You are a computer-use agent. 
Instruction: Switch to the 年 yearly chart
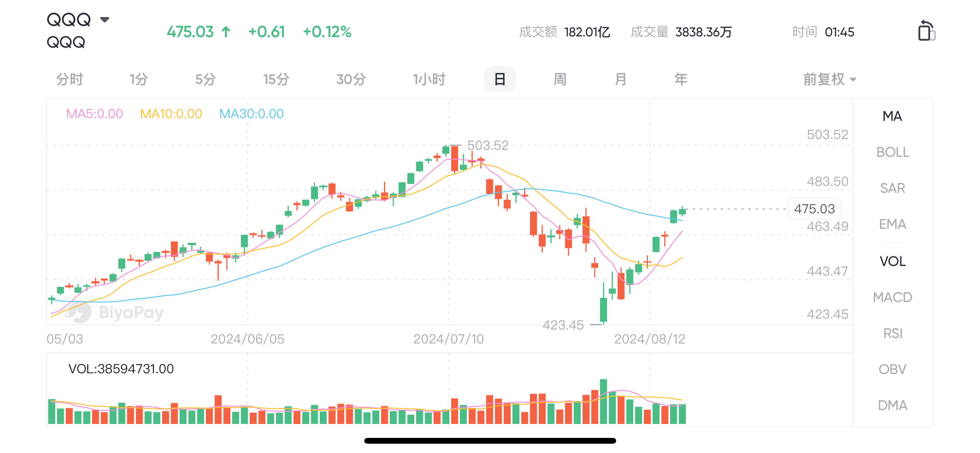click(x=681, y=79)
